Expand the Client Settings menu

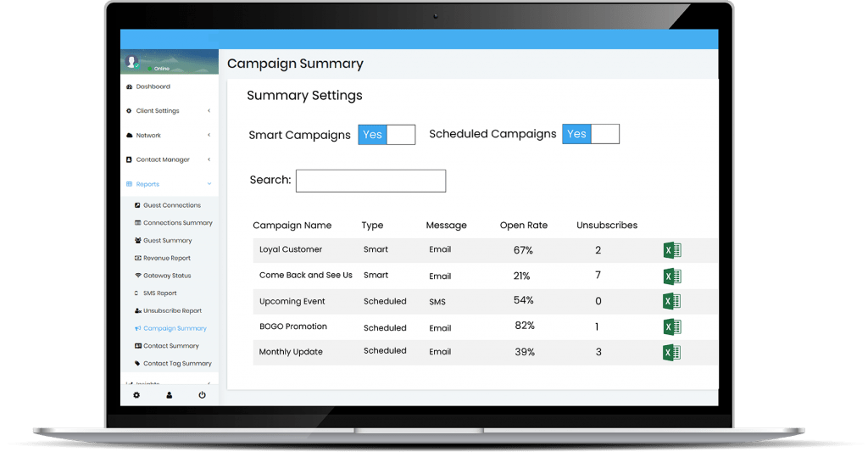point(158,111)
